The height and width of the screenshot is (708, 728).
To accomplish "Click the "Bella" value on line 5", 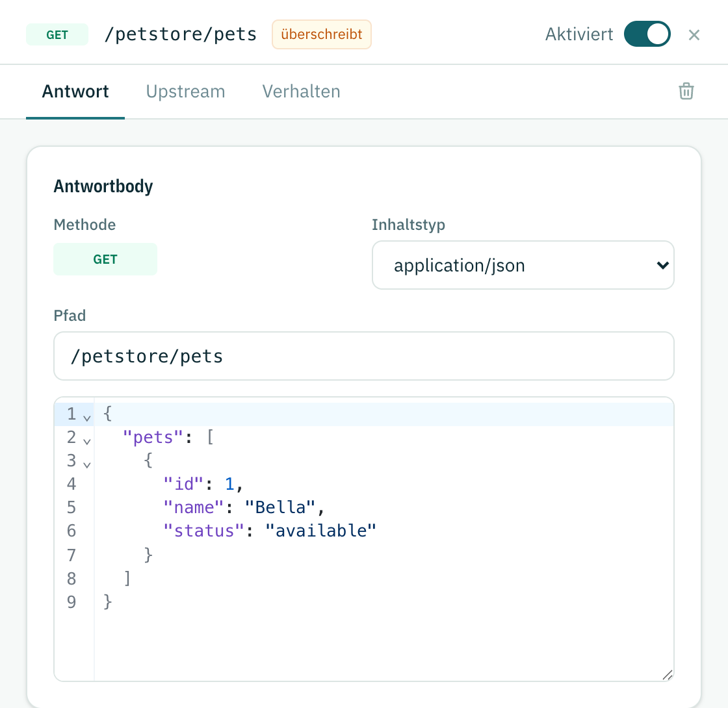I will coord(280,507).
